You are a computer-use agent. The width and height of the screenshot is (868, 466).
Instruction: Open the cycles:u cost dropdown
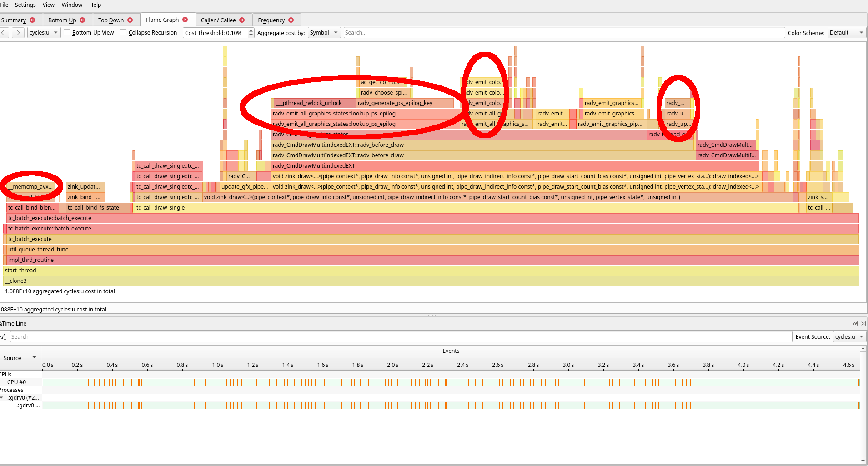(44, 33)
